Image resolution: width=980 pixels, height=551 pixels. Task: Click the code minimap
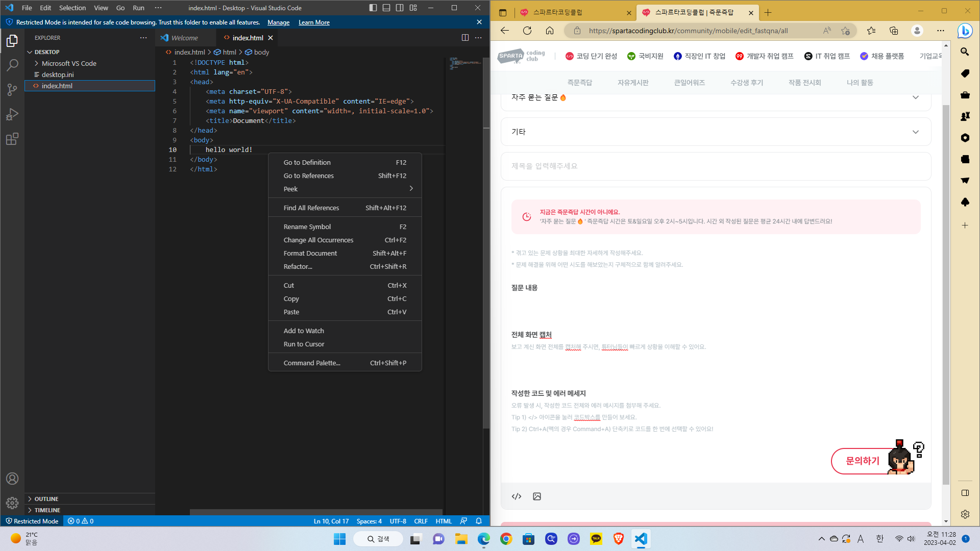(464, 64)
